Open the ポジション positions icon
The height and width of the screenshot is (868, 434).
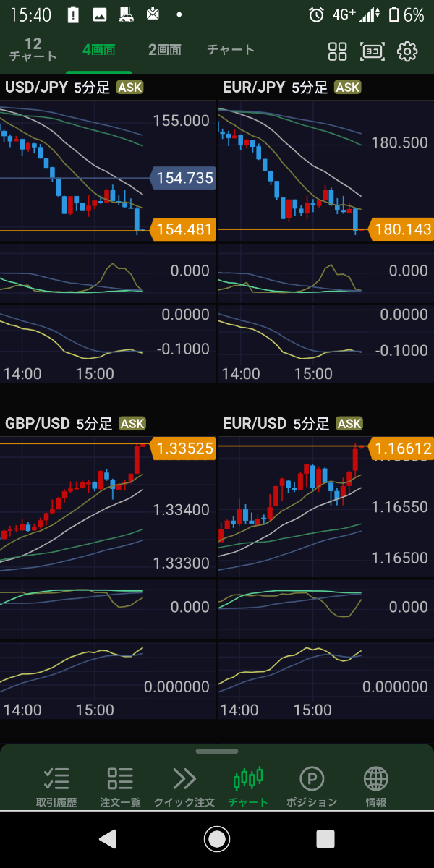coord(312,787)
